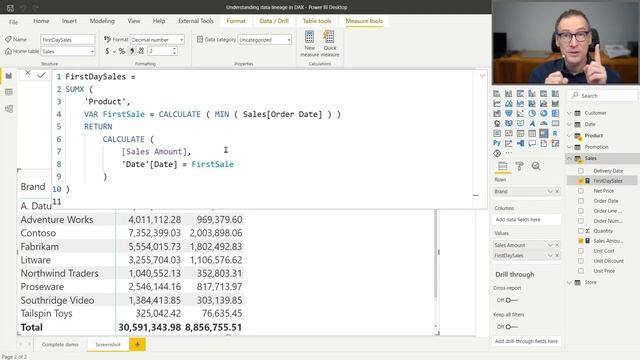Viewport: 640px width, 360px height.
Task: Toggle the Cross-report switch
Action: 510,300
